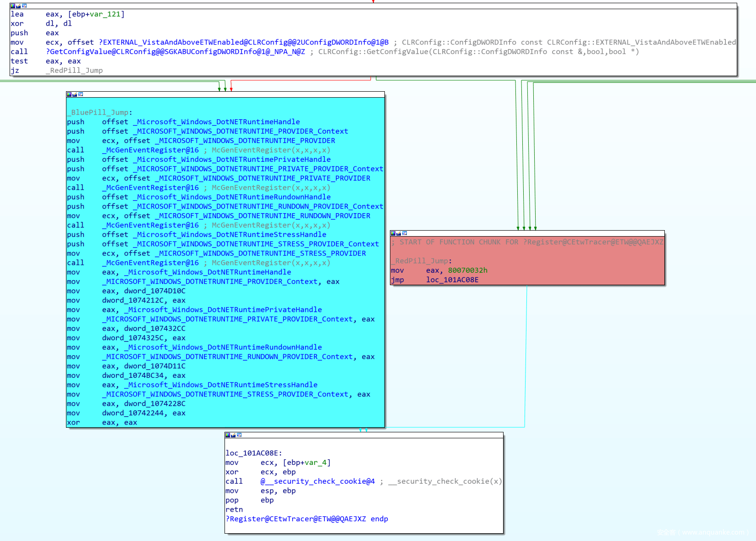This screenshot has width=756, height=541.
Task: Click group-nodes icon on loc_101AC08E node
Action: coord(239,435)
